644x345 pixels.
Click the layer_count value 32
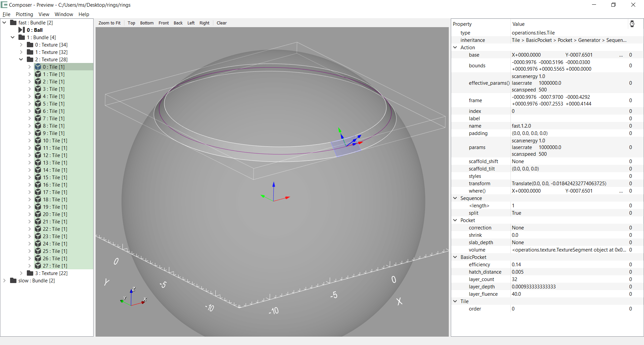(515, 279)
